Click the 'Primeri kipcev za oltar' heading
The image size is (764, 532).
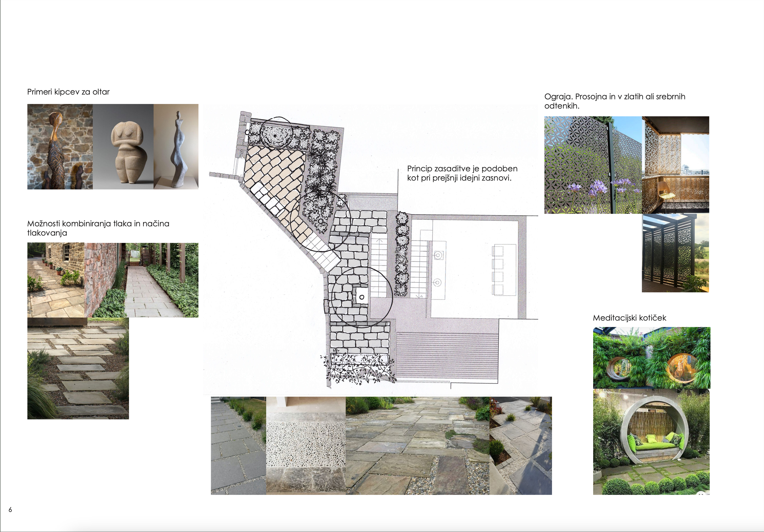click(x=68, y=92)
